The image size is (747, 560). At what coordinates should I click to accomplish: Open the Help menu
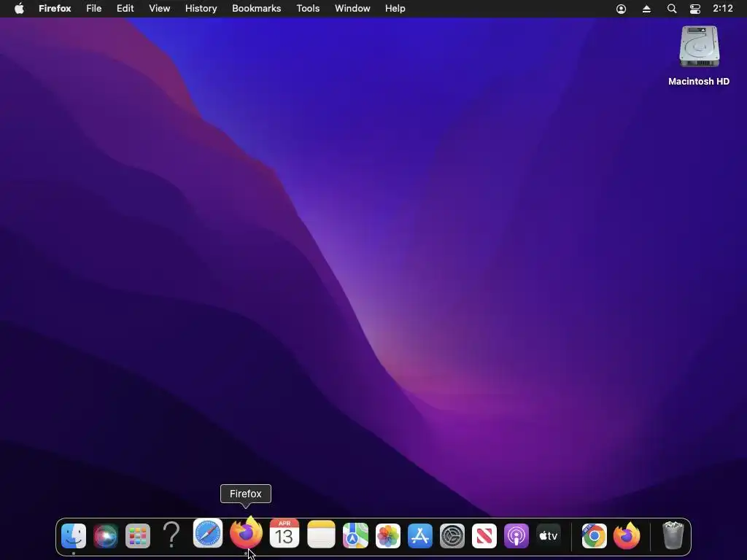395,9
